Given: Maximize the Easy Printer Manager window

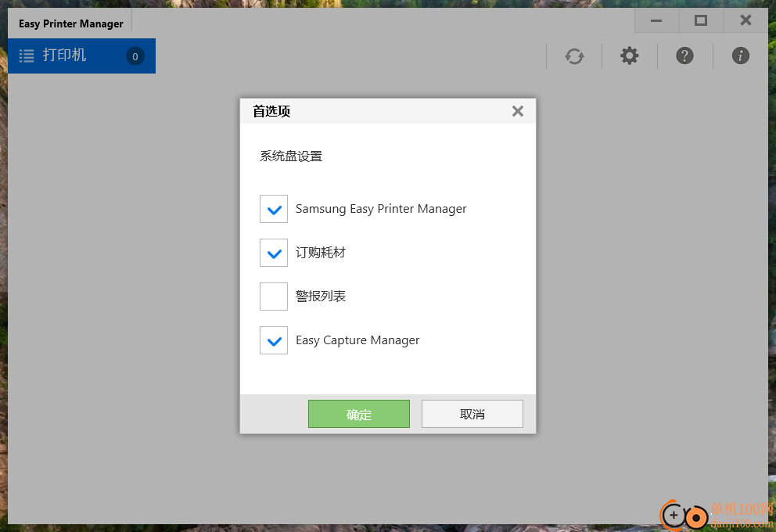Looking at the screenshot, I should click(x=701, y=20).
